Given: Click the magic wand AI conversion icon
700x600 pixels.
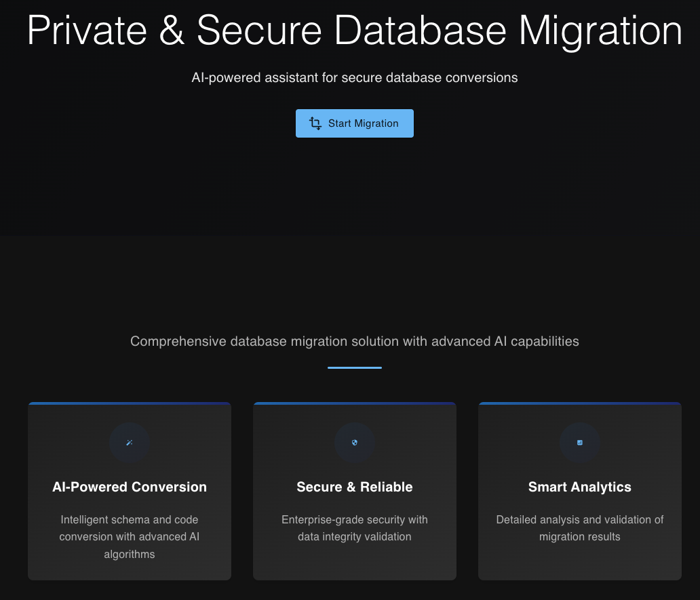Looking at the screenshot, I should point(130,443).
